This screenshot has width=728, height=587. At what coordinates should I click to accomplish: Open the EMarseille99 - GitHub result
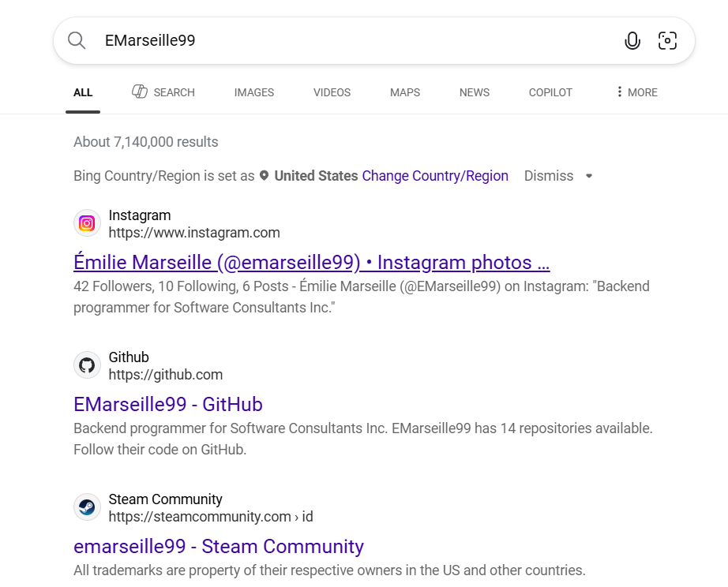[167, 404]
